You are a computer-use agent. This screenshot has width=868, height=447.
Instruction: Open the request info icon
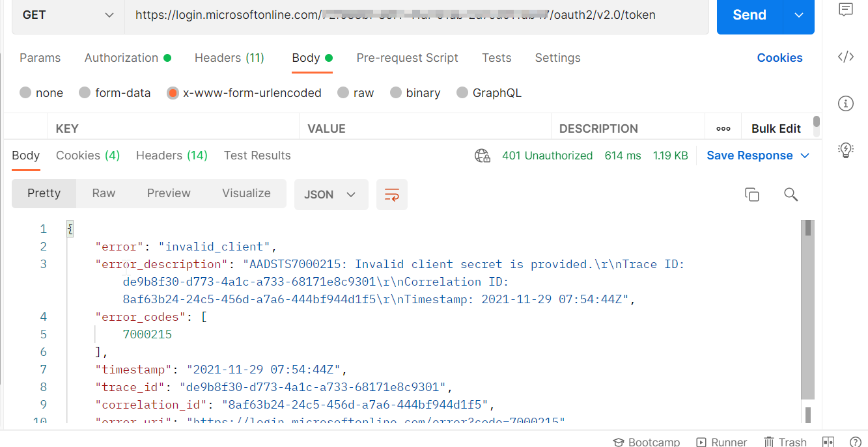point(845,103)
